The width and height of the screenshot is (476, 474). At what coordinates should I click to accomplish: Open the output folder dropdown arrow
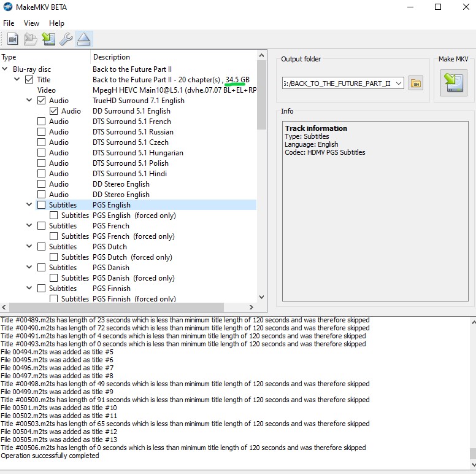click(399, 84)
